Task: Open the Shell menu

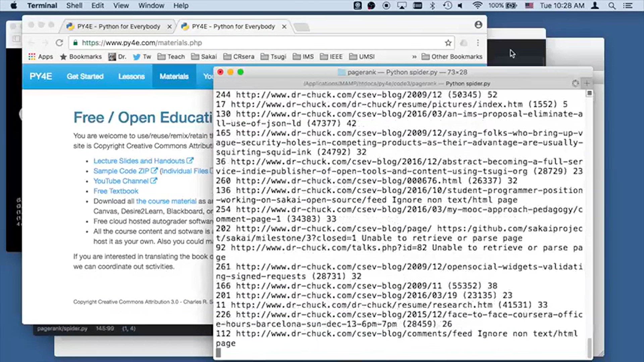Action: [x=74, y=5]
